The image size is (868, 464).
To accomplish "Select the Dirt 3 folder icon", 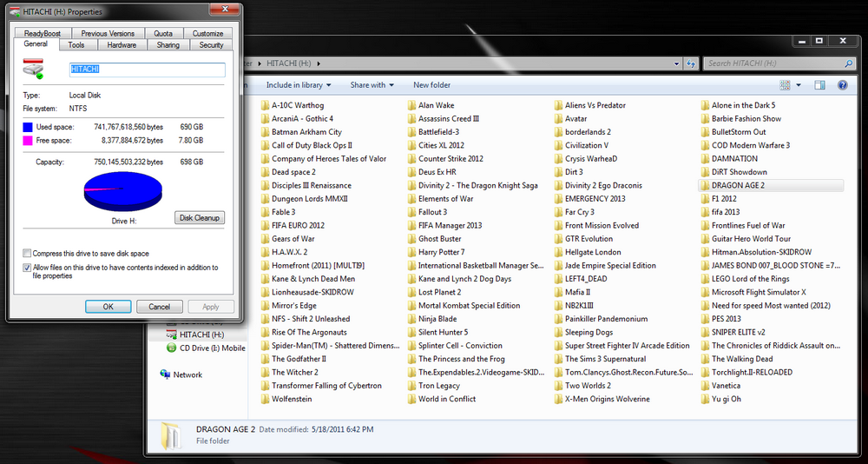I will point(558,172).
